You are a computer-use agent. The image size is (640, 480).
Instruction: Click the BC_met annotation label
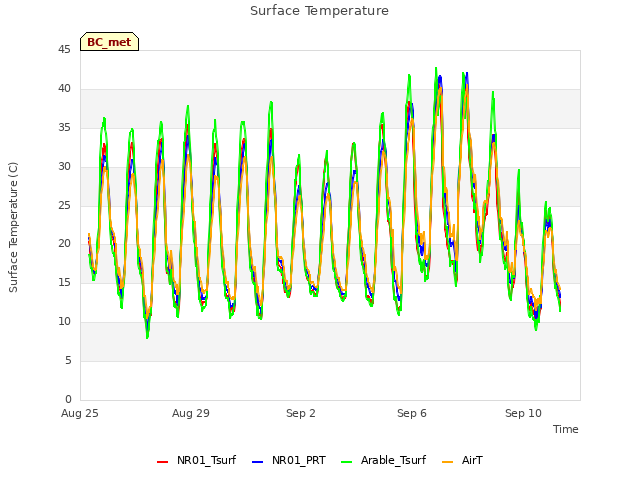tap(109, 42)
